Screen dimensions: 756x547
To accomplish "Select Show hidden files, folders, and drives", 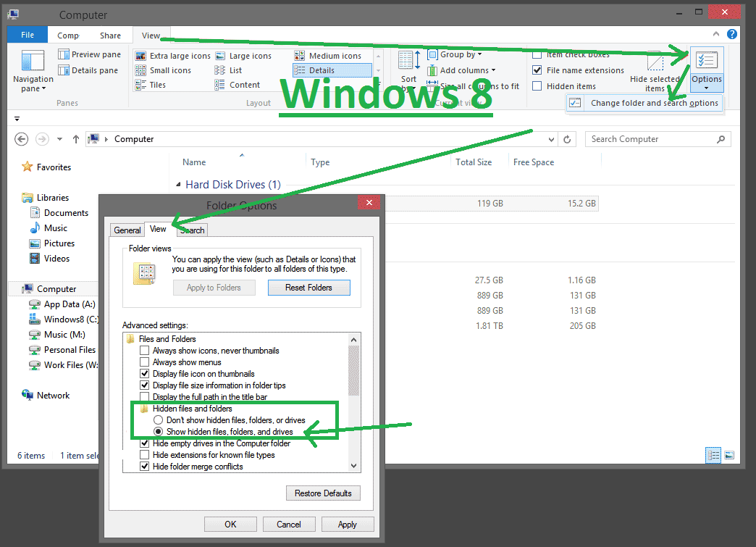I will coord(158,432).
